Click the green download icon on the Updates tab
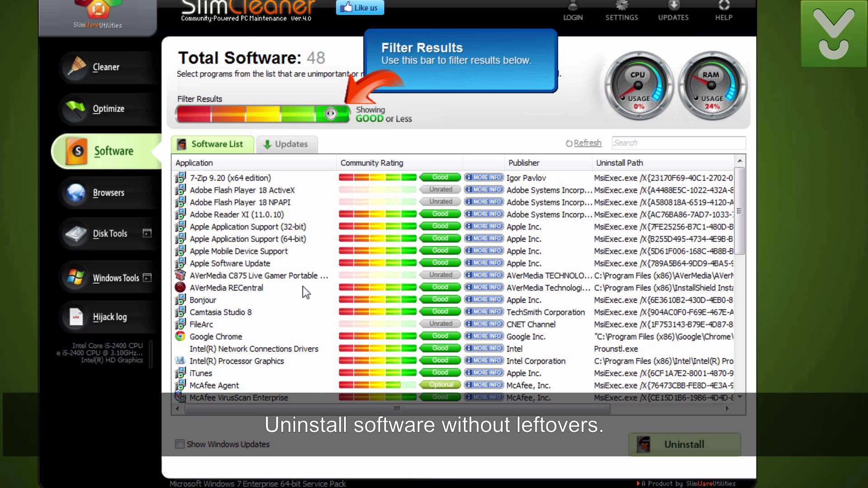868x488 pixels. [x=267, y=144]
